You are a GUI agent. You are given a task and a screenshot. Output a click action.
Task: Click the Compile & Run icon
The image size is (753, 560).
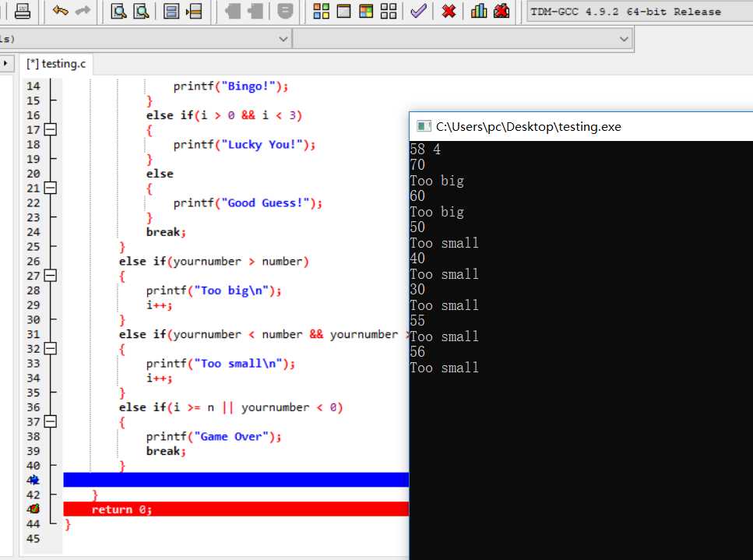point(366,11)
